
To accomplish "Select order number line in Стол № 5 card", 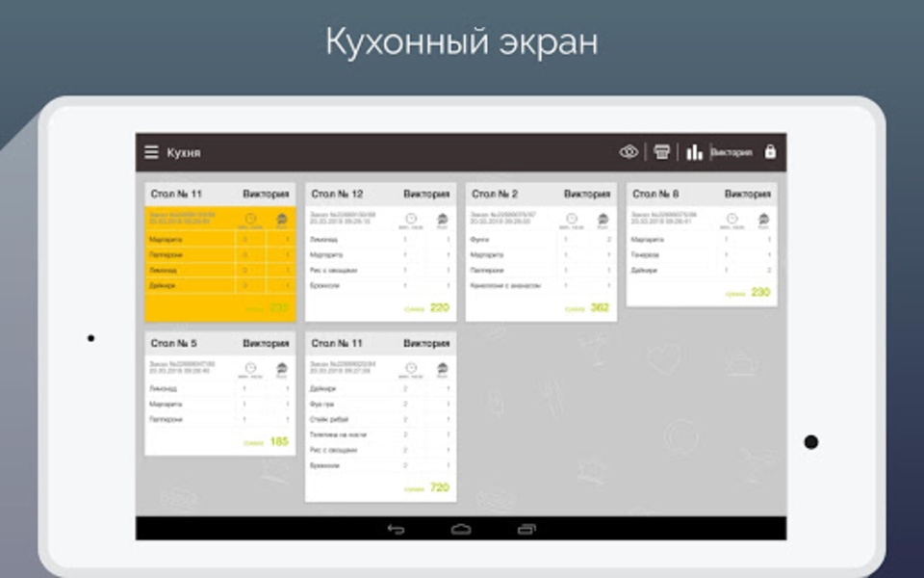I will click(182, 364).
